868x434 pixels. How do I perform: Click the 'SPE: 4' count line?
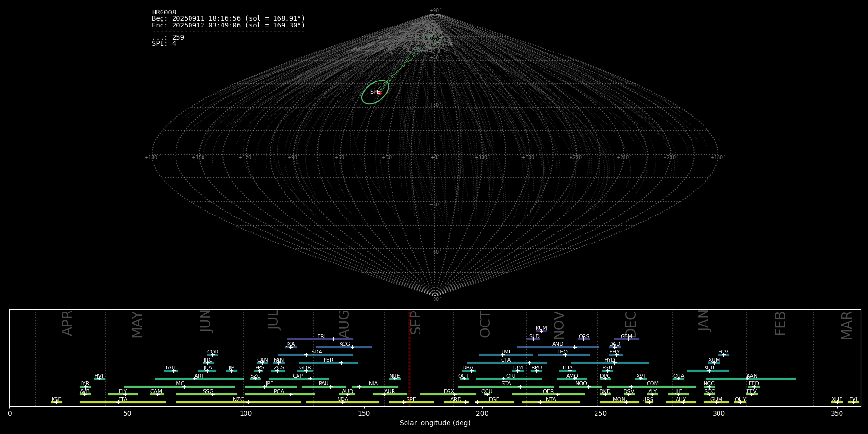tap(164, 44)
